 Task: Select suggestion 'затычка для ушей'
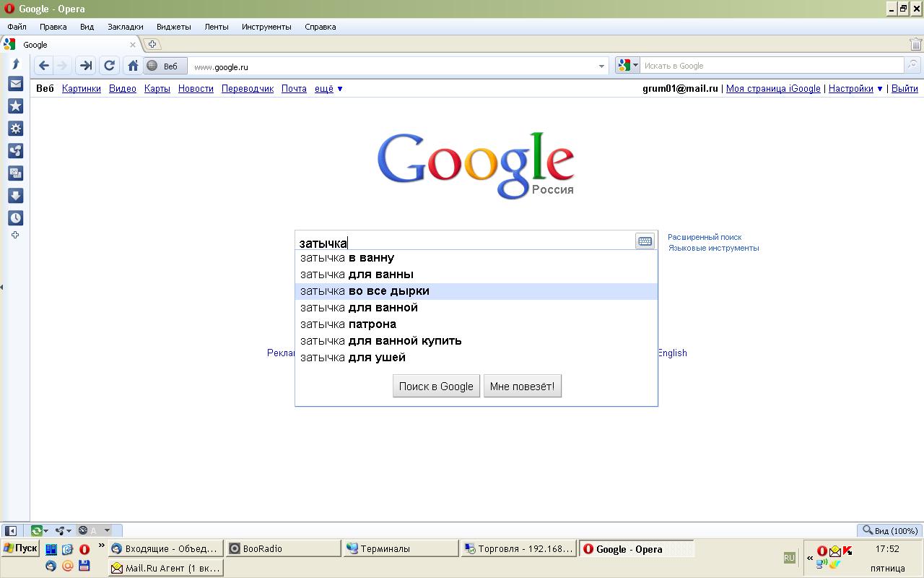[476, 358]
